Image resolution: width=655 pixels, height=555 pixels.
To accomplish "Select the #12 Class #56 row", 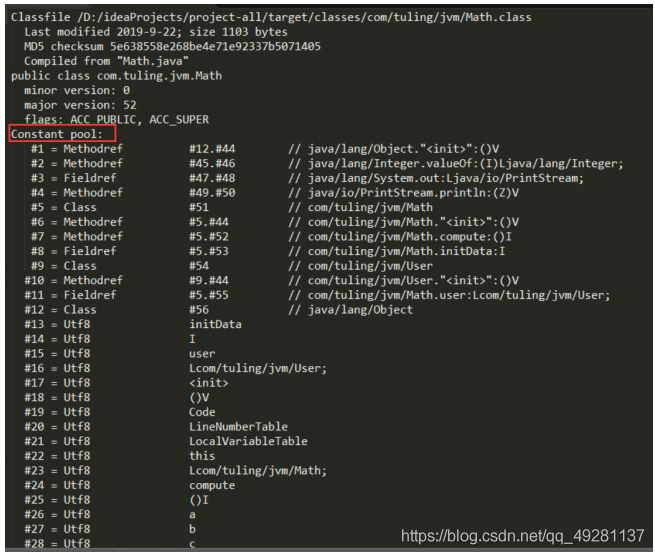I will tap(218, 309).
